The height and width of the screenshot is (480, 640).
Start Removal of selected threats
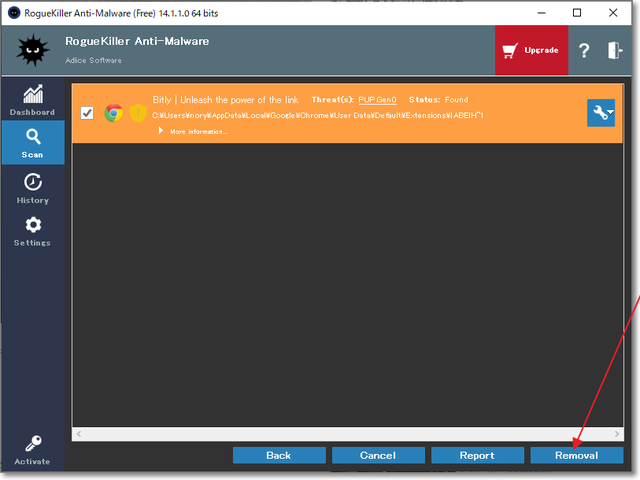[576, 455]
